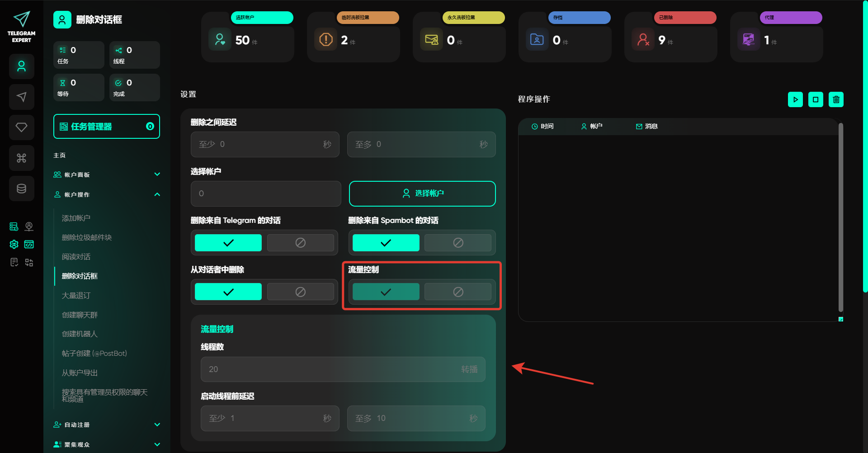Image resolution: width=868 pixels, height=453 pixels.
Task: Click the trash icon to clear log
Action: pyautogui.click(x=836, y=99)
